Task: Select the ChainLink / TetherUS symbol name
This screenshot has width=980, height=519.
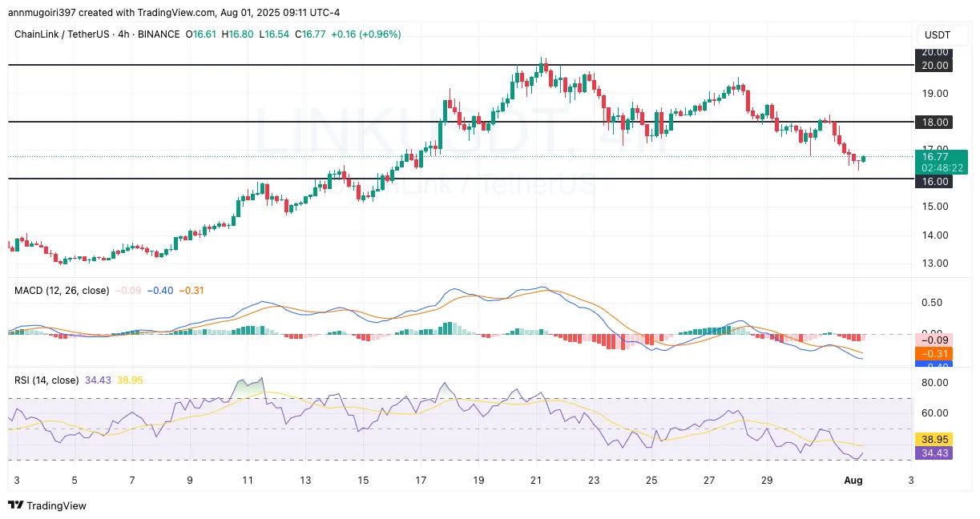Action: [x=62, y=34]
